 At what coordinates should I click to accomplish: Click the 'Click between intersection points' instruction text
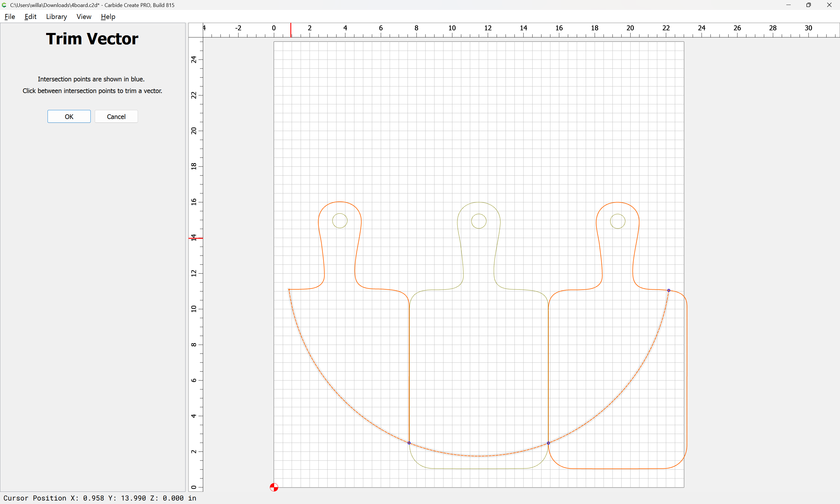pyautogui.click(x=92, y=91)
